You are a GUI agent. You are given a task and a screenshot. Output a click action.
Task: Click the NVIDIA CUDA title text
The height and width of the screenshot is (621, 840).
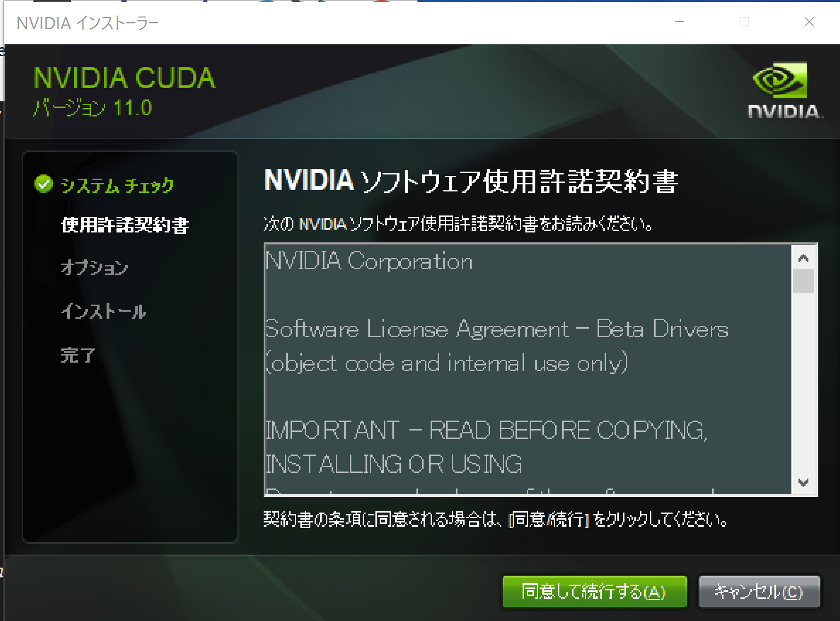pos(125,78)
